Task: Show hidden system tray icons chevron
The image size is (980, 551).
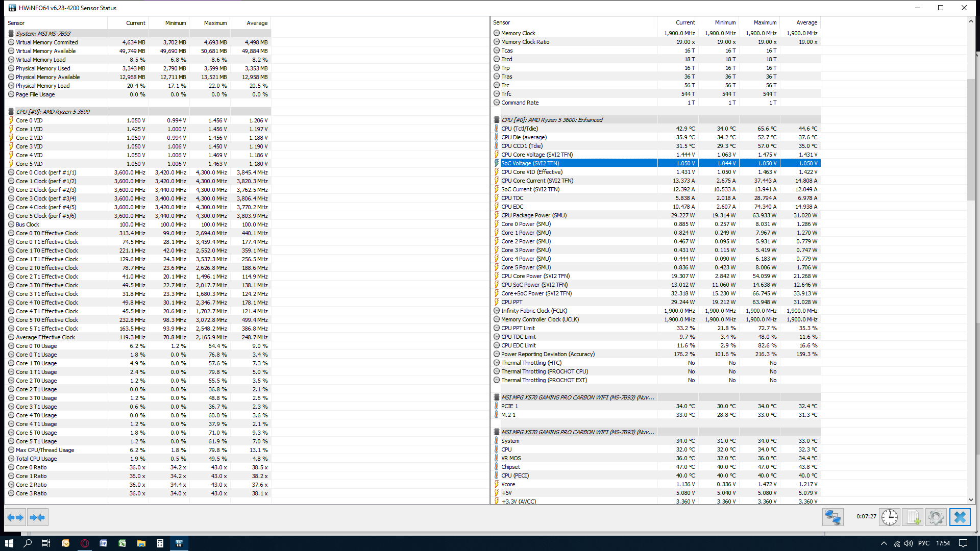Action: [884, 543]
